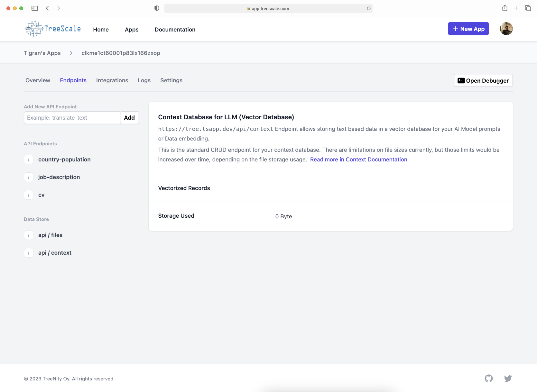
Task: Switch to the Integrations tab
Action: (x=112, y=80)
